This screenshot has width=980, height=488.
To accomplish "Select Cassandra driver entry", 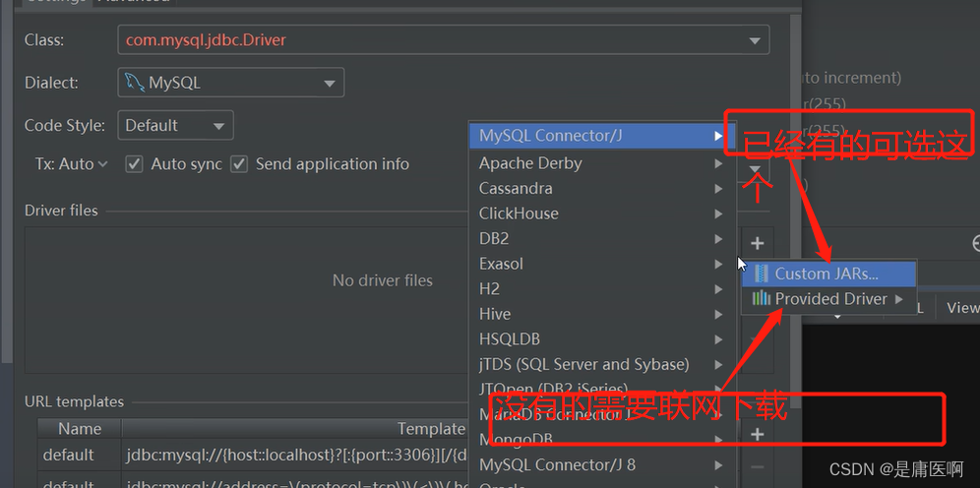I will point(602,188).
